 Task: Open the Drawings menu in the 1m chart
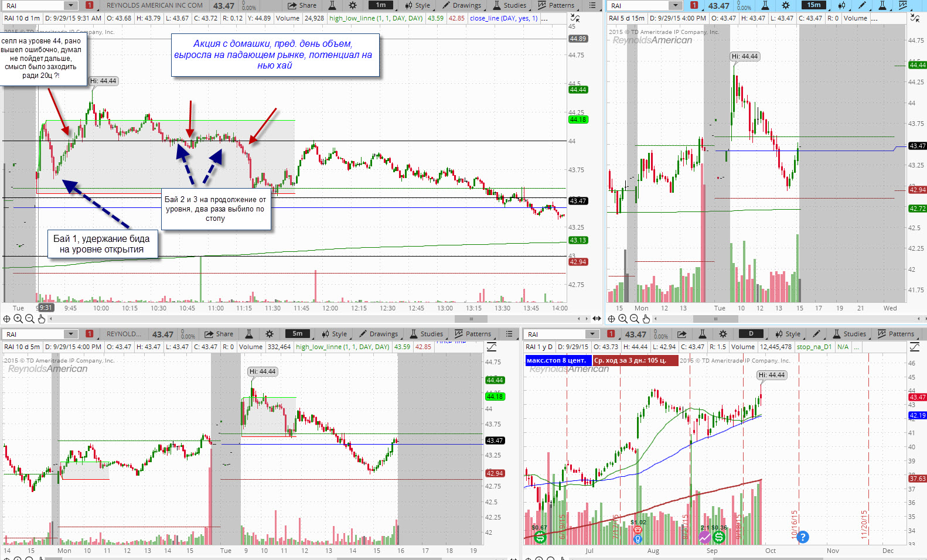(x=461, y=5)
